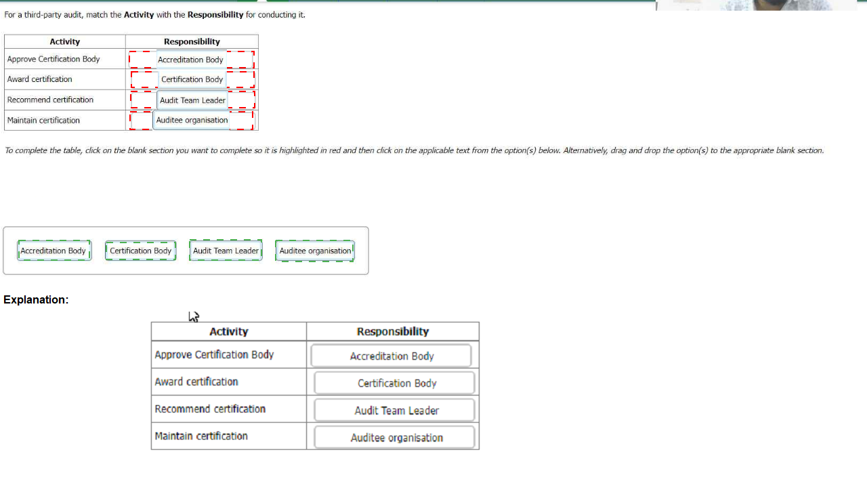Click red-dashed answer slot beside Recommend certification
This screenshot has width=867, height=504.
(x=192, y=100)
